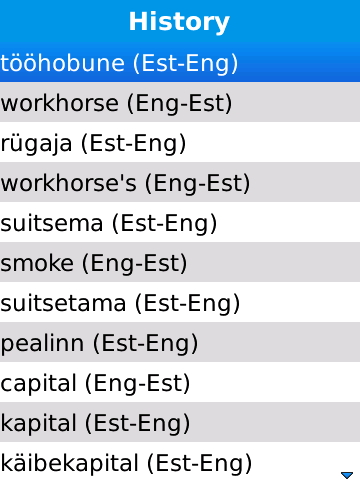Select kapital (Est-Eng) from list
This screenshot has height=480, width=360.
[x=180, y=422]
